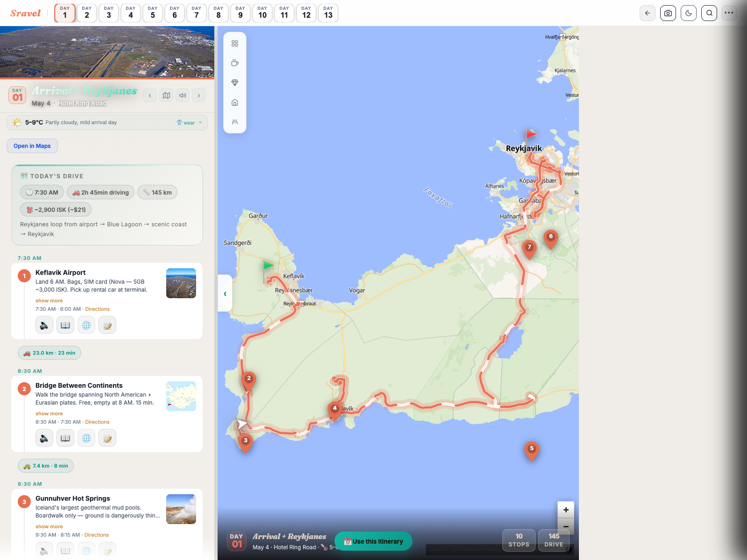Select the Day 10 tab
The height and width of the screenshot is (560, 747).
click(x=262, y=13)
